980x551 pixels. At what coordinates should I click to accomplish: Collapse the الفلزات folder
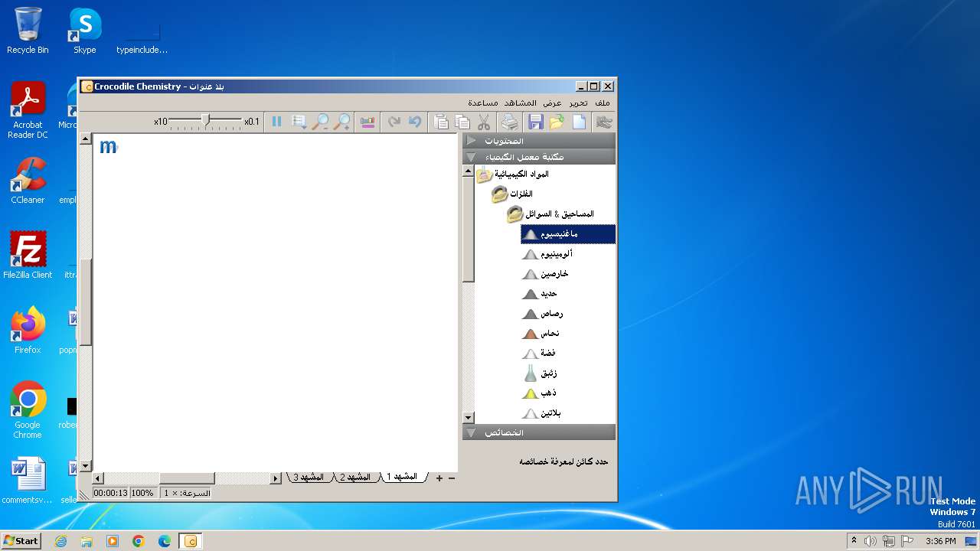[512, 194]
